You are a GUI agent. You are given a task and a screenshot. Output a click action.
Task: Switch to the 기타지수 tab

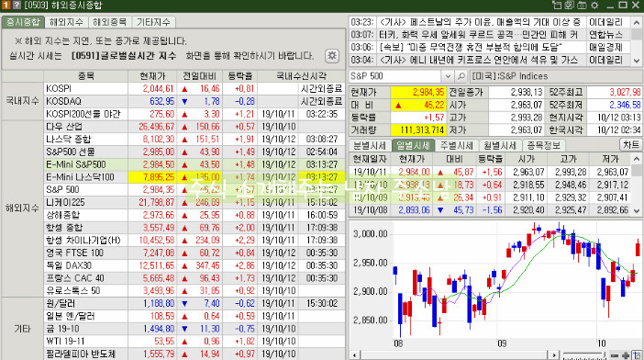[153, 22]
